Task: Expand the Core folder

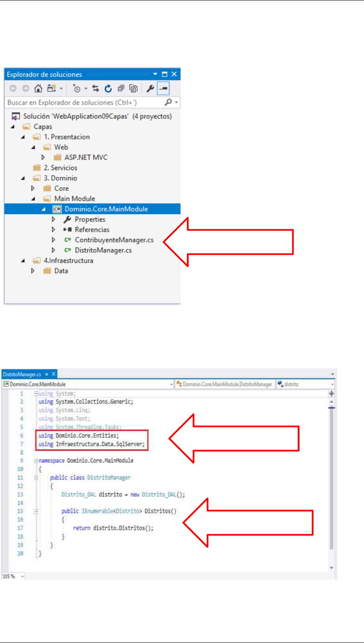Action: [33, 188]
